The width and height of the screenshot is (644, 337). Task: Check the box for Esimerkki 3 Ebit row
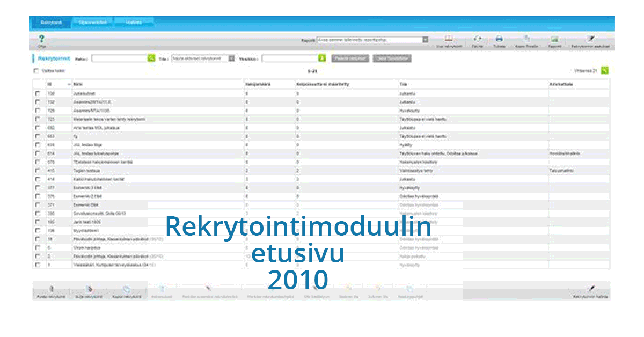pyautogui.click(x=38, y=188)
